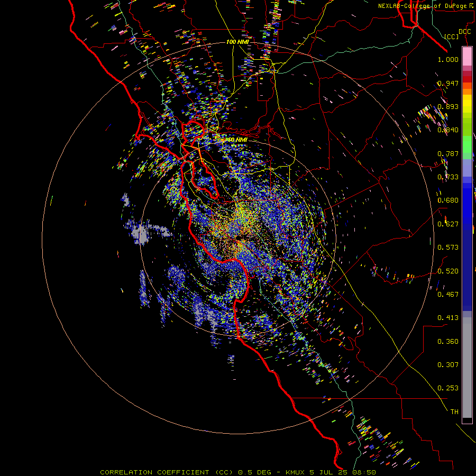Click the 50 NMI range ring label

pyautogui.click(x=237, y=140)
